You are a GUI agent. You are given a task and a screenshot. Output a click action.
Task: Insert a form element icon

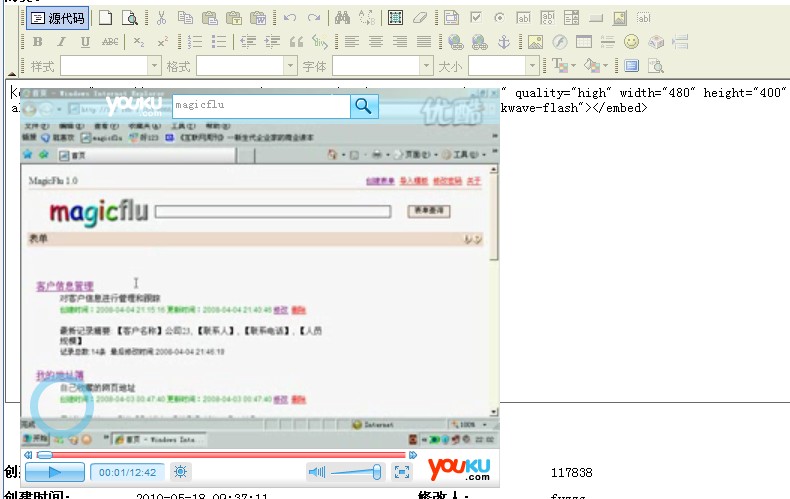pos(451,18)
